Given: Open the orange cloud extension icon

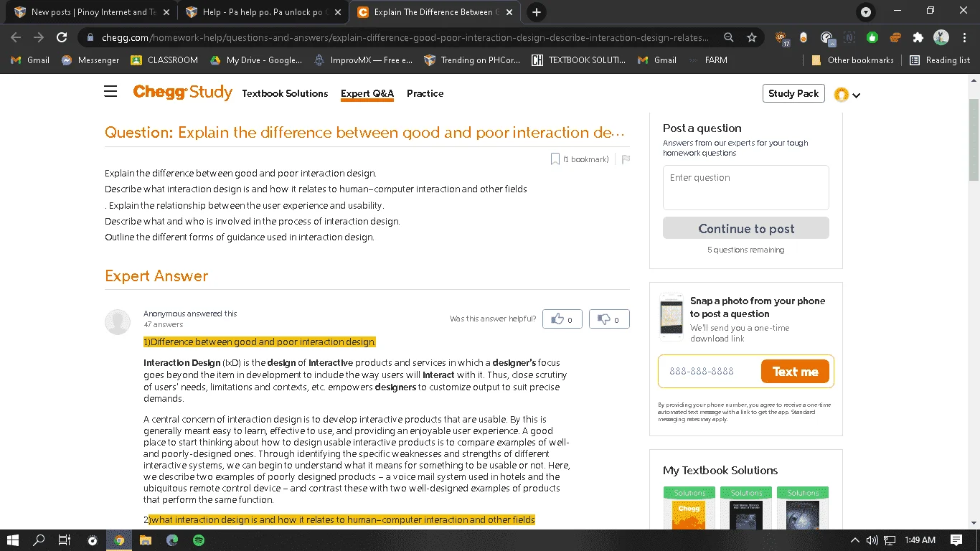Looking at the screenshot, I should tap(895, 37).
